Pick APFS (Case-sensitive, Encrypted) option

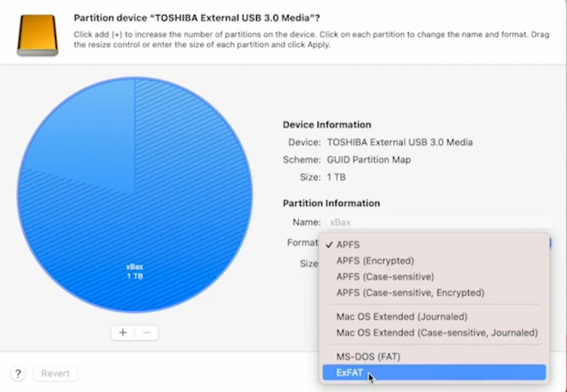(x=410, y=293)
